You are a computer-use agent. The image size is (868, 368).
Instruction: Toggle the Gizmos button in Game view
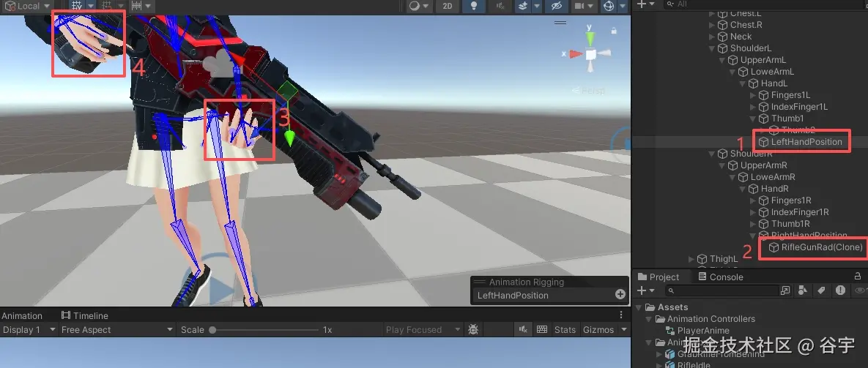coord(598,329)
